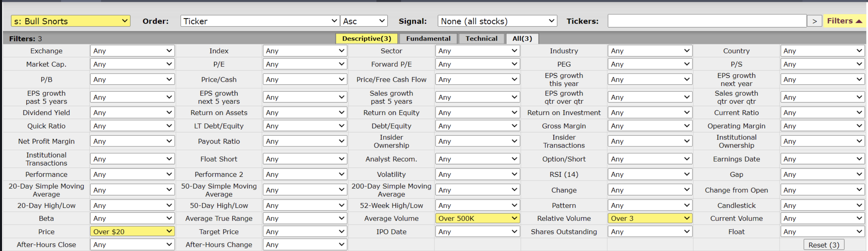Change the Relative Volume Over 3 dropdown
The height and width of the screenshot is (251, 868).
point(650,219)
